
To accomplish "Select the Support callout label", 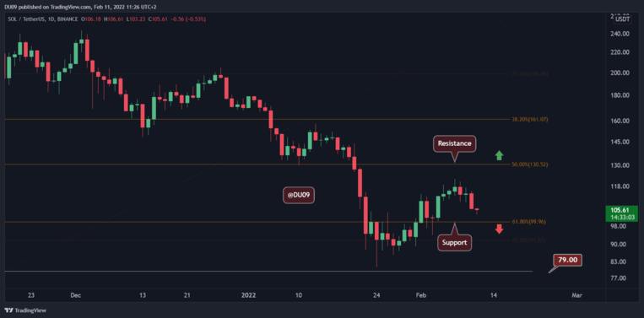I will 455,242.
